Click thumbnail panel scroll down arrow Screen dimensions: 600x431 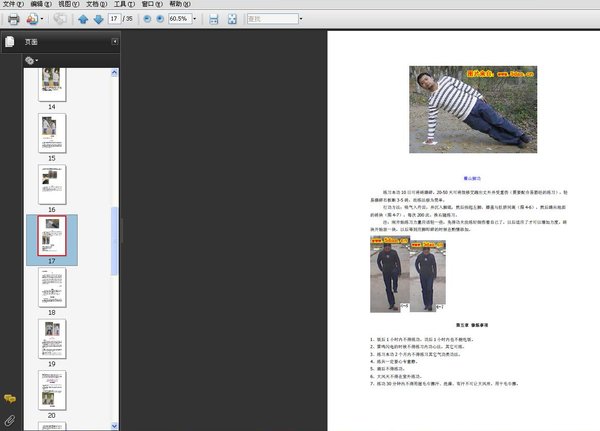coord(114,426)
